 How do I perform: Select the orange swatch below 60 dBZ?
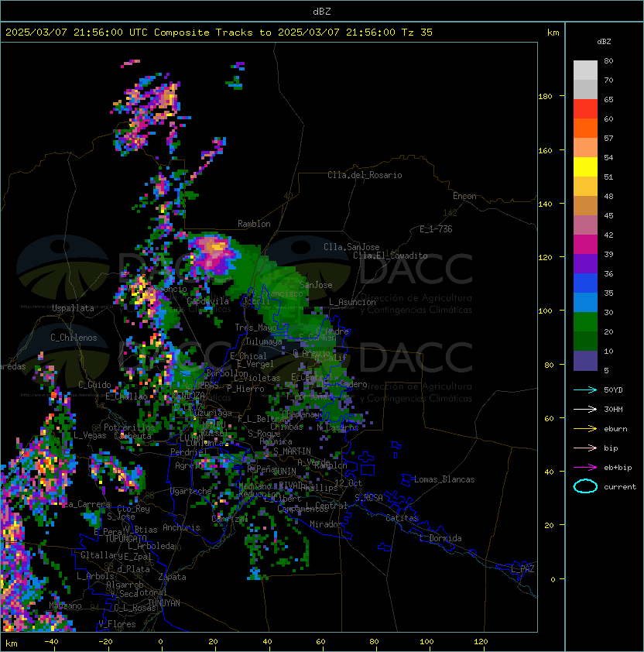[x=585, y=128]
